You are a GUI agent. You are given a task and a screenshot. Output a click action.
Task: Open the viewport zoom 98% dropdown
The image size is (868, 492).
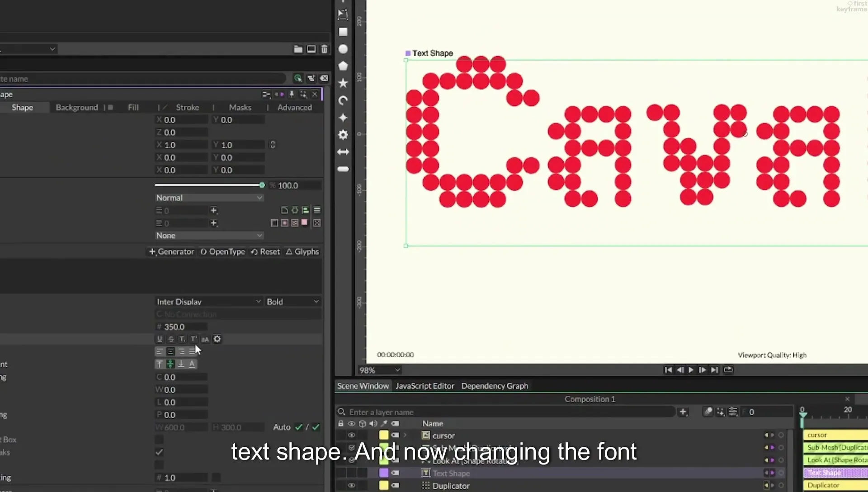380,370
